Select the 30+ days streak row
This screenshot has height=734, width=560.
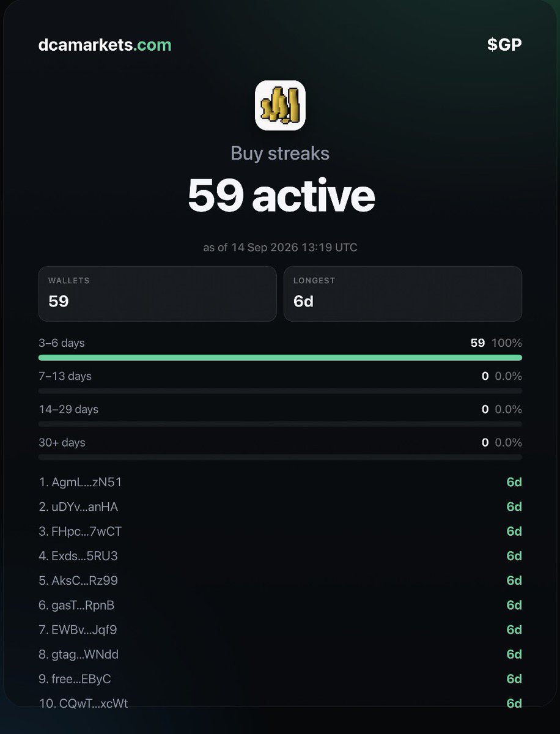click(280, 447)
